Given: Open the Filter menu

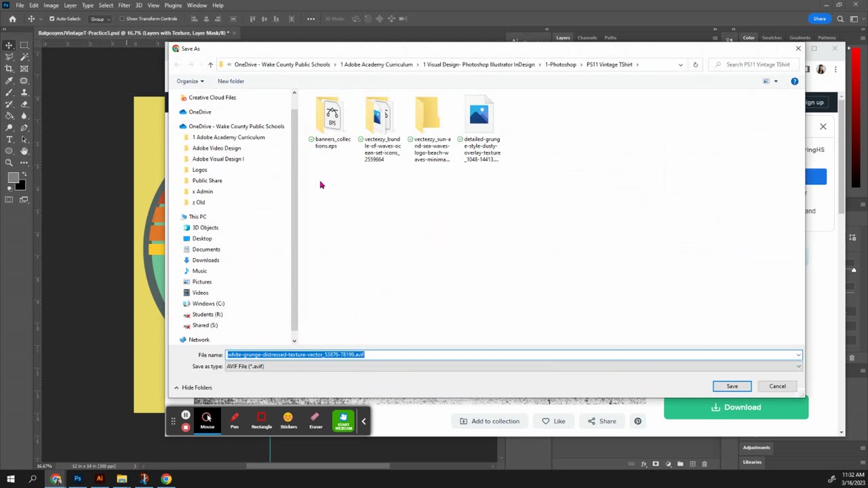Looking at the screenshot, I should (x=124, y=5).
